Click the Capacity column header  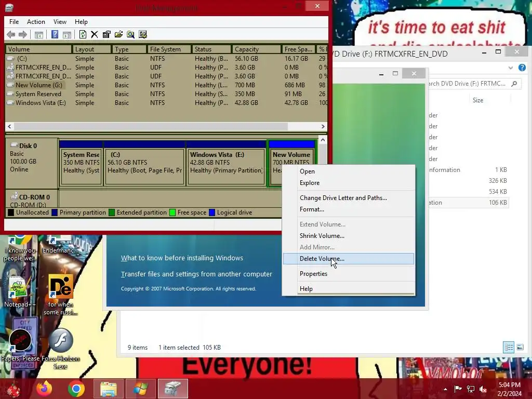tap(257, 49)
